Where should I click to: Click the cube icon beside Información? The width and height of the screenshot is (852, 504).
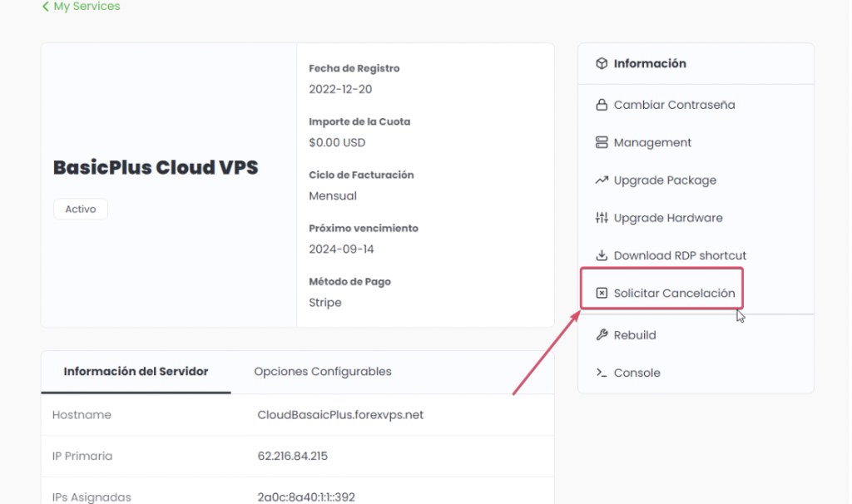click(602, 64)
